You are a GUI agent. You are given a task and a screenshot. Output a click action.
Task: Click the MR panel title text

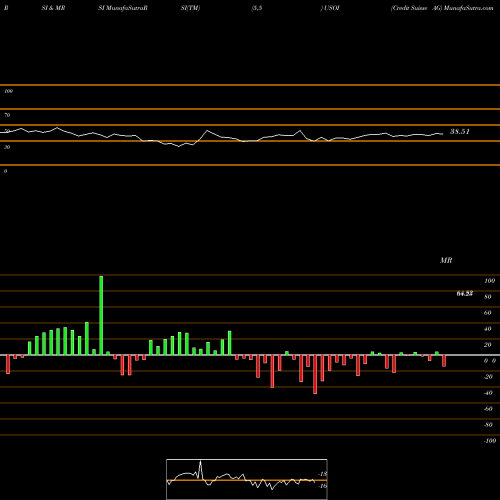click(x=446, y=260)
